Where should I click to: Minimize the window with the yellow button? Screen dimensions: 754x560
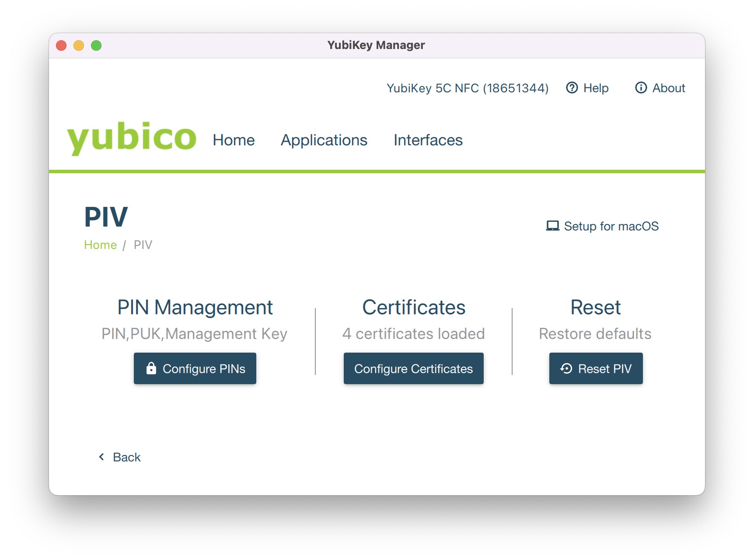tap(79, 45)
